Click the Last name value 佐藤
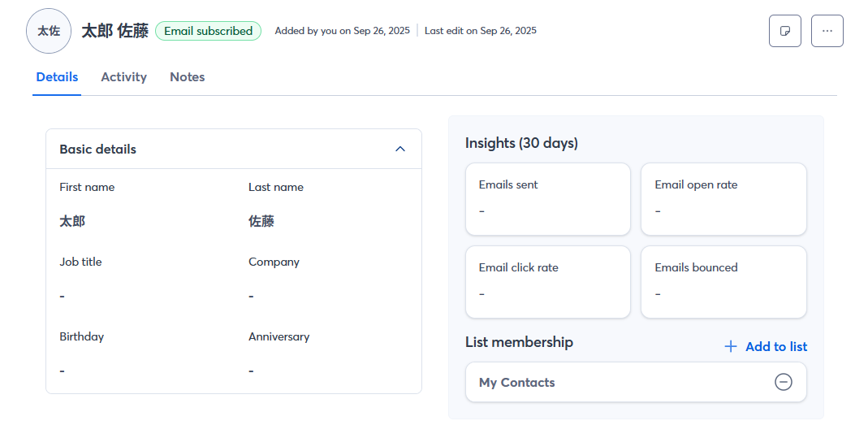Screen dimensions: 868x425 pos(261,221)
